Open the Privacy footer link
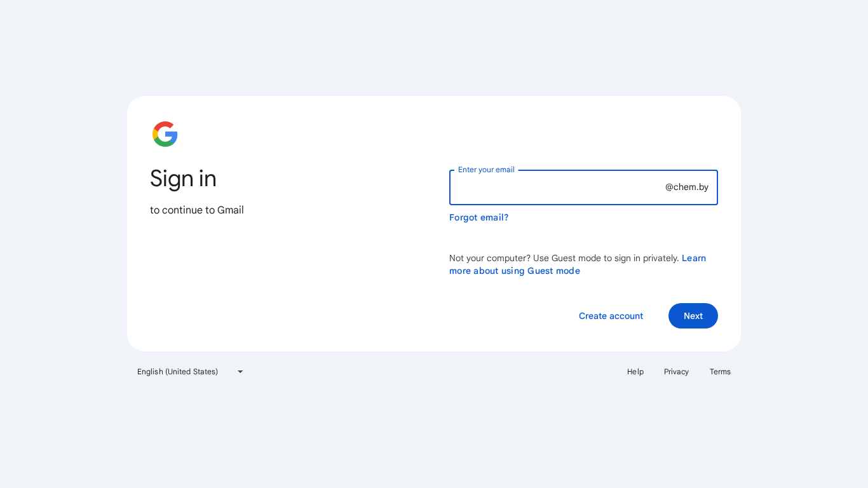Viewport: 868px width, 488px height. [676, 372]
